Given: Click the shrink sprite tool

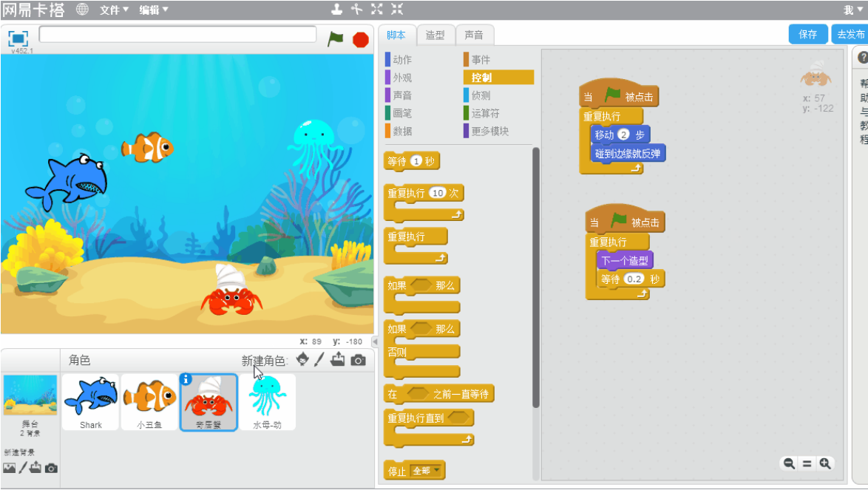Looking at the screenshot, I should pyautogui.click(x=397, y=10).
